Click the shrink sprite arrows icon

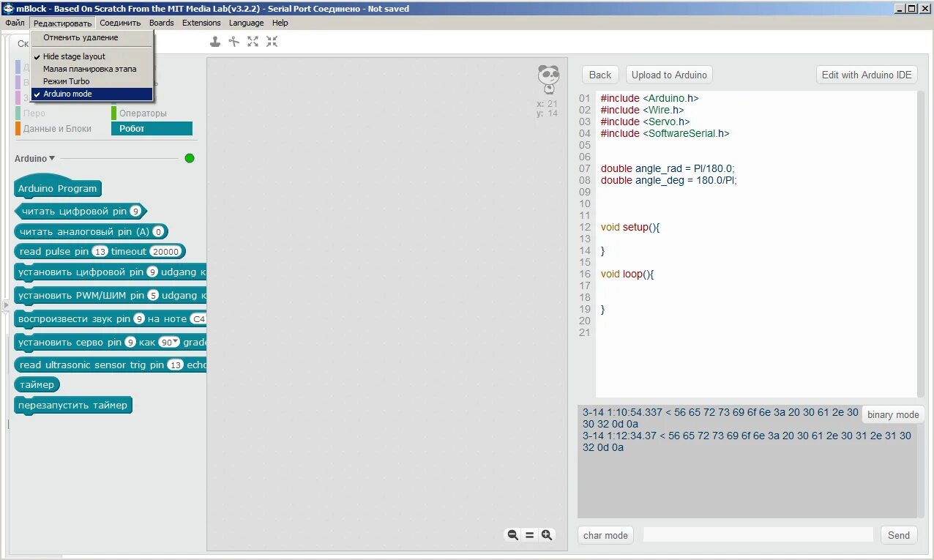point(272,42)
